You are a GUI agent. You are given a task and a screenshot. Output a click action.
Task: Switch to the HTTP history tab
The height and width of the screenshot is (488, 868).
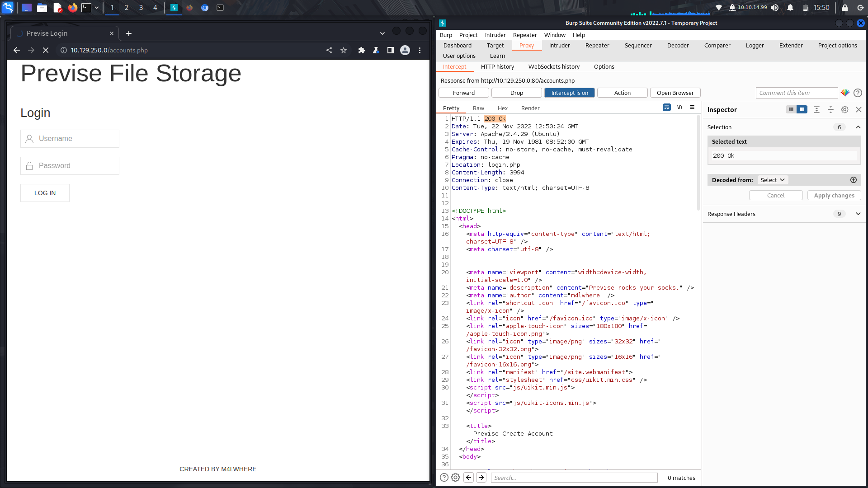point(497,66)
